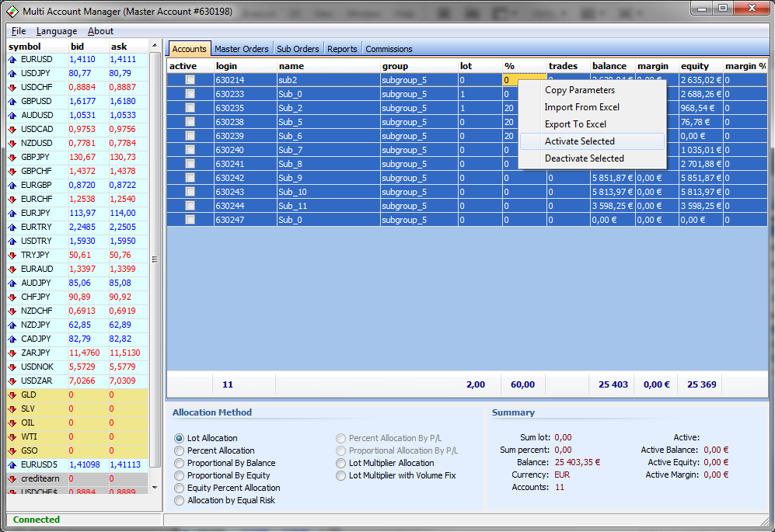Image resolution: width=775 pixels, height=532 pixels.
Task: Click the down arrow icon beside EURAUD
Action: 12,269
